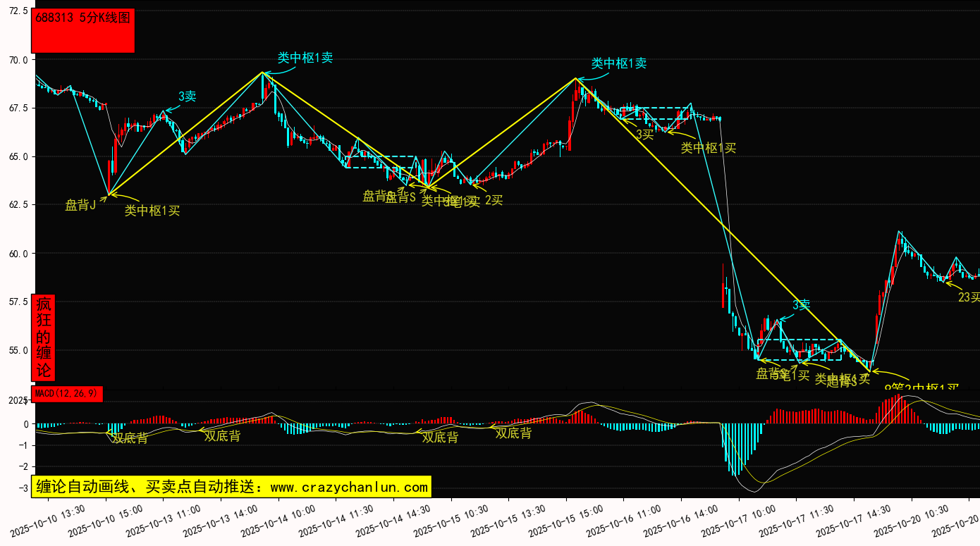Click the "2买" buy signal label
The image size is (980, 546).
pyautogui.click(x=494, y=200)
